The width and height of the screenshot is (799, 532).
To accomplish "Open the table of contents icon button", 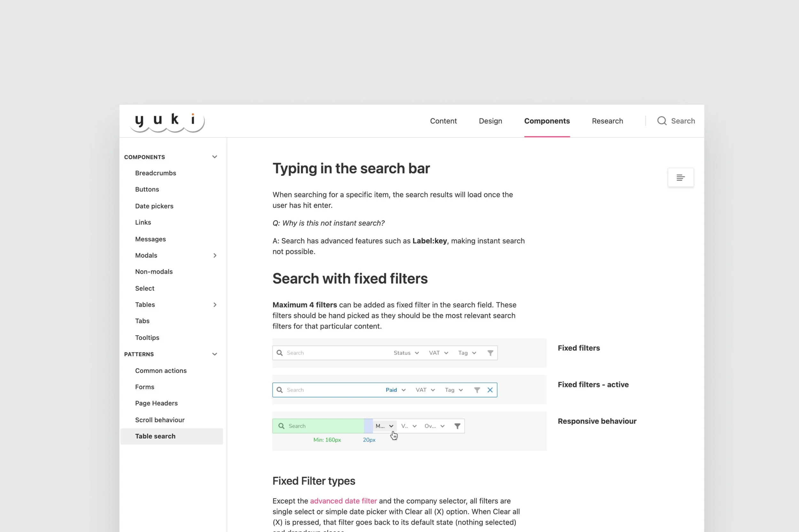I will click(681, 177).
